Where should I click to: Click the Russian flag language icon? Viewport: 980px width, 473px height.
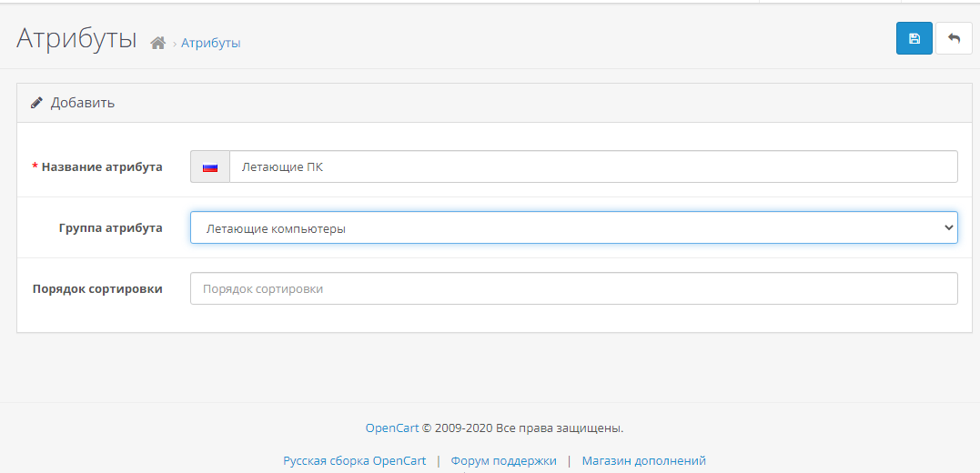(x=210, y=167)
